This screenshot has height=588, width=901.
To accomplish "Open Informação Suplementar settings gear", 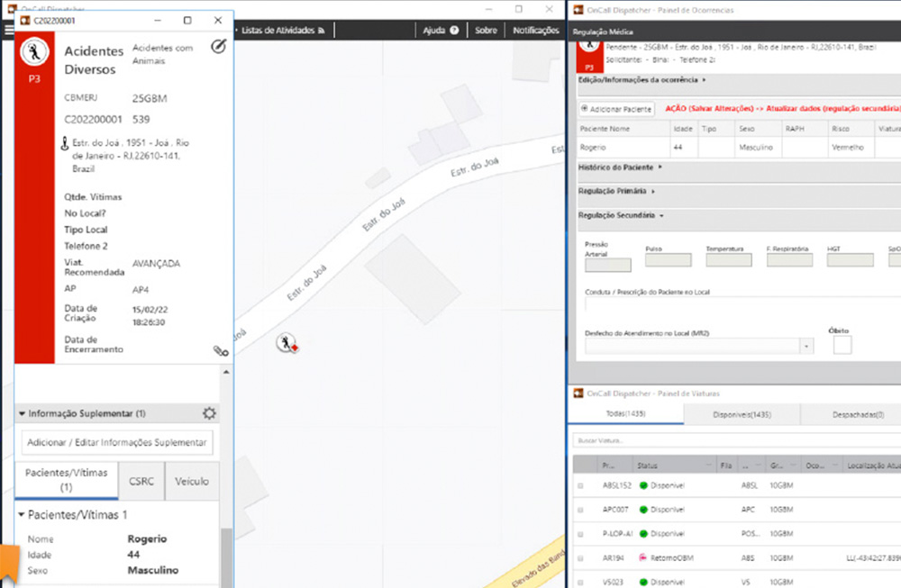I will point(209,413).
